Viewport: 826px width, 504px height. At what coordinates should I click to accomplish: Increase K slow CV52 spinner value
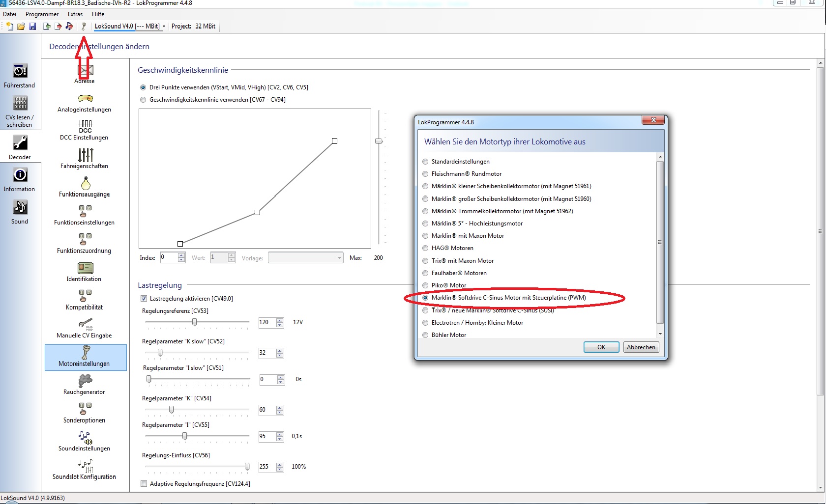(280, 351)
